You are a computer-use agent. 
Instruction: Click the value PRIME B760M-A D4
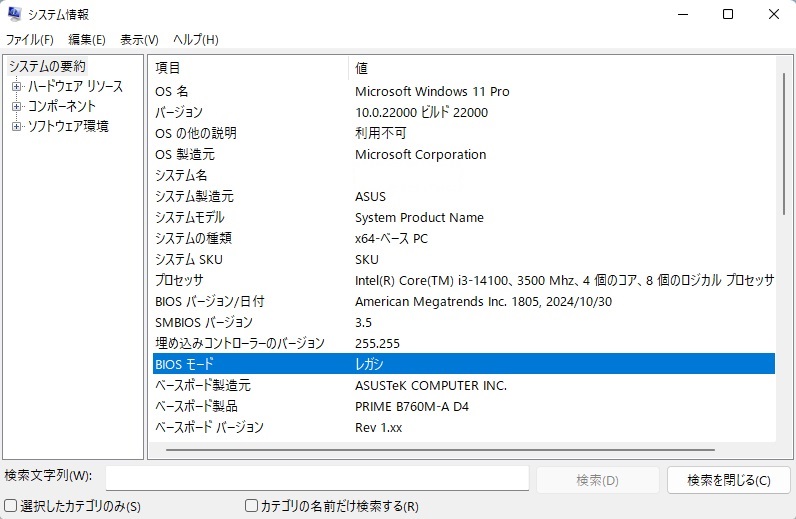pos(412,406)
